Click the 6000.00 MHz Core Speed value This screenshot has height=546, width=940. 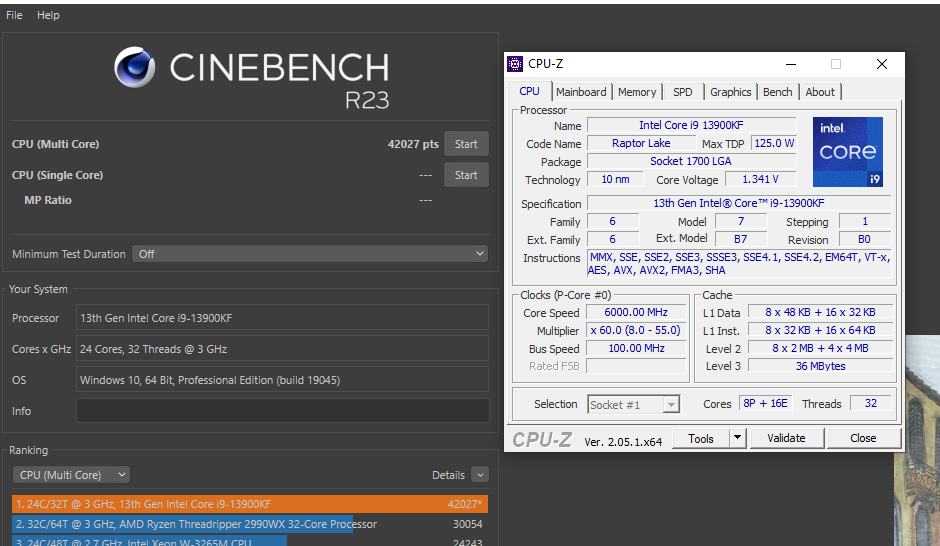[x=636, y=312]
